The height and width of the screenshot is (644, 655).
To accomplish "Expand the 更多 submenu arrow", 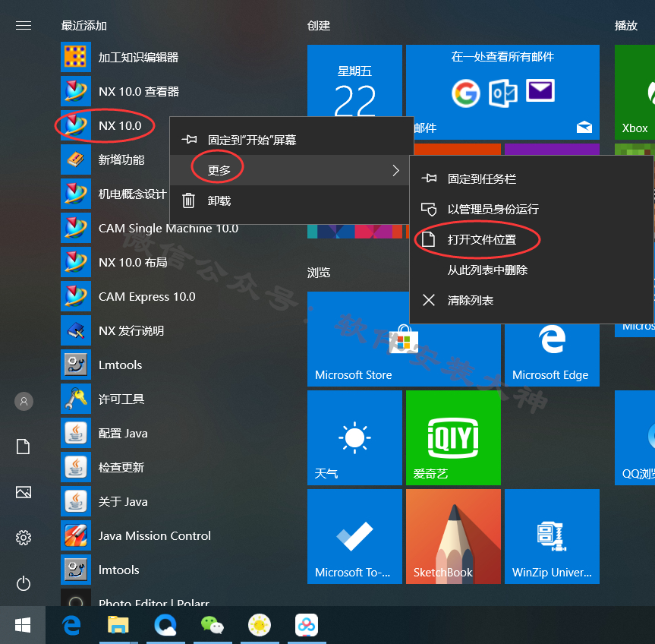I will tap(395, 170).
